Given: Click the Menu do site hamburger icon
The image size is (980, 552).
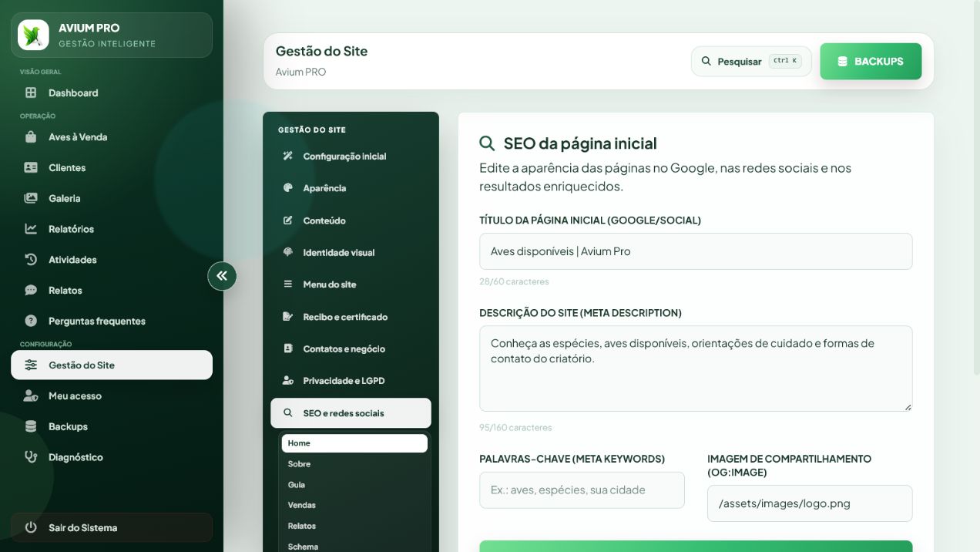Looking at the screenshot, I should coord(288,284).
